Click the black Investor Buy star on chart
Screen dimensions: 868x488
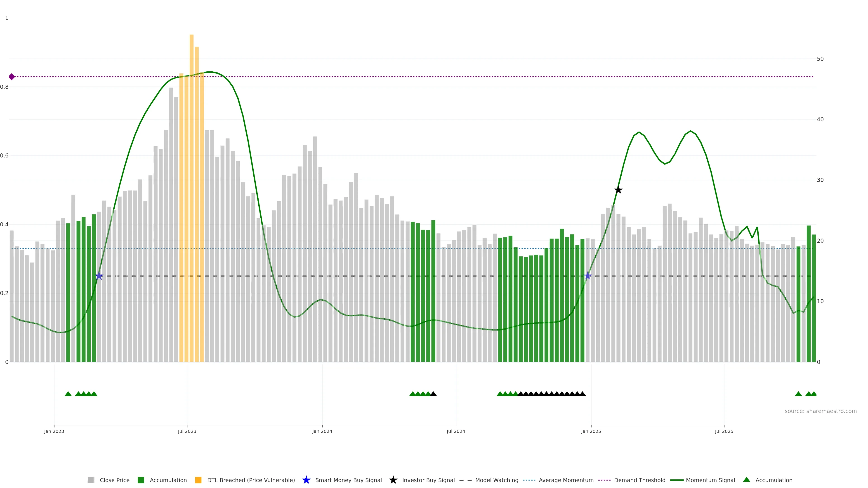618,190
